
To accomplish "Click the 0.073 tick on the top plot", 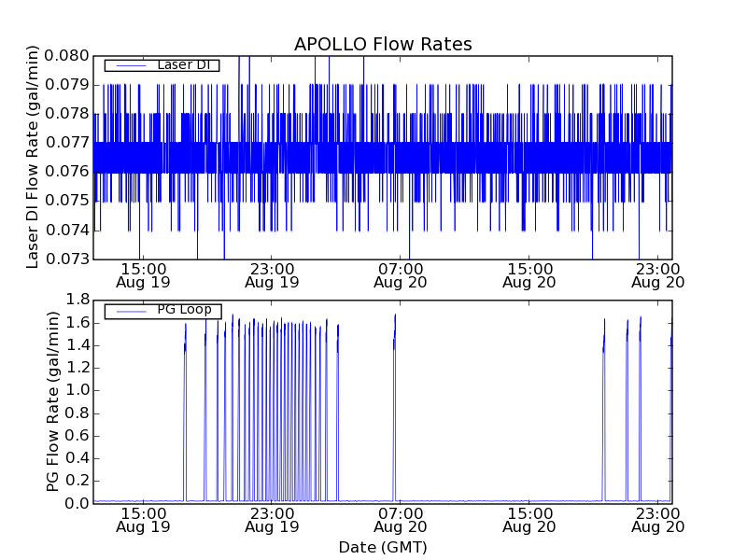I will (x=66, y=259).
